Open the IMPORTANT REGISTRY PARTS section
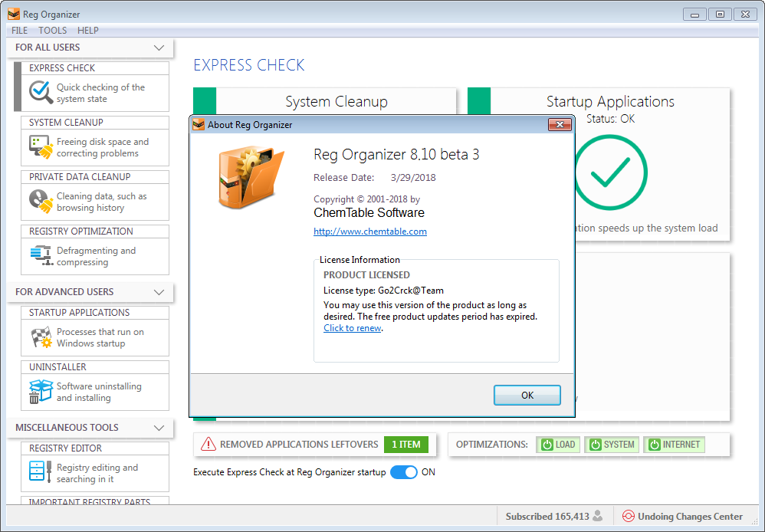This screenshot has width=765, height=532. (x=95, y=501)
